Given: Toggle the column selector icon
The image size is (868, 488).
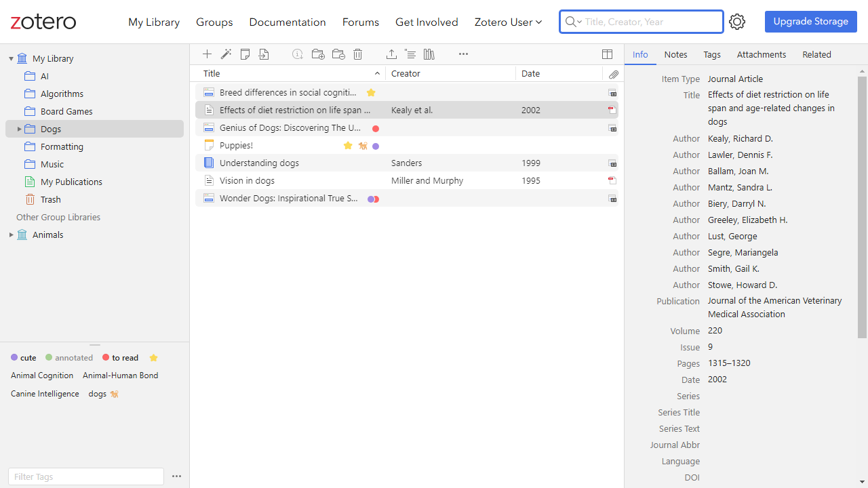Looking at the screenshot, I should point(608,54).
